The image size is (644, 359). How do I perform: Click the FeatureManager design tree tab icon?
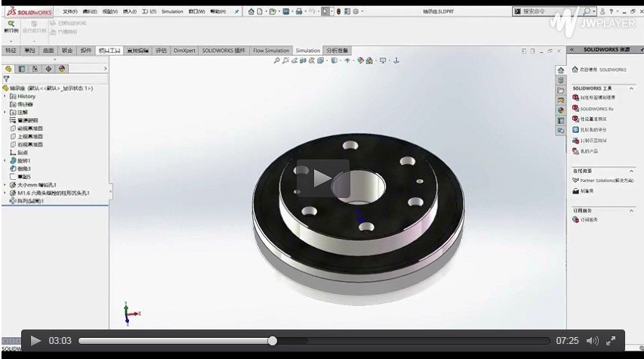pyautogui.click(x=9, y=69)
